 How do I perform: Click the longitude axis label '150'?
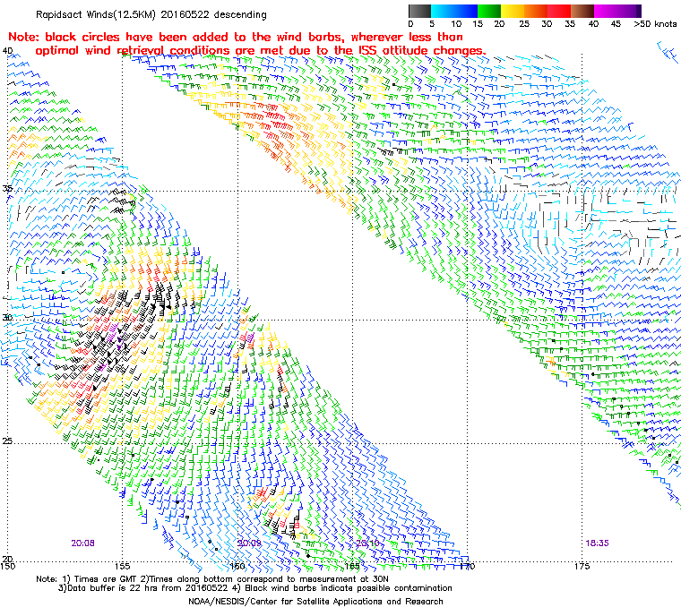[x=8, y=566]
